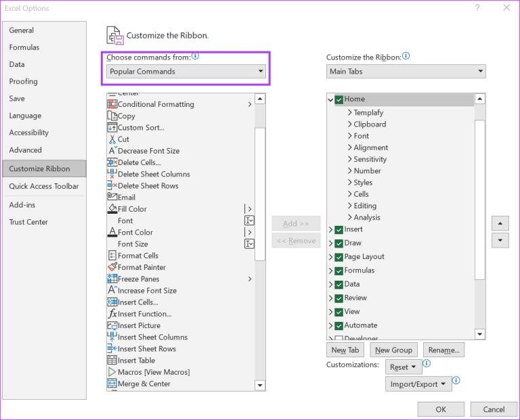
Task: Select the Insert Table icon
Action: [112, 360]
